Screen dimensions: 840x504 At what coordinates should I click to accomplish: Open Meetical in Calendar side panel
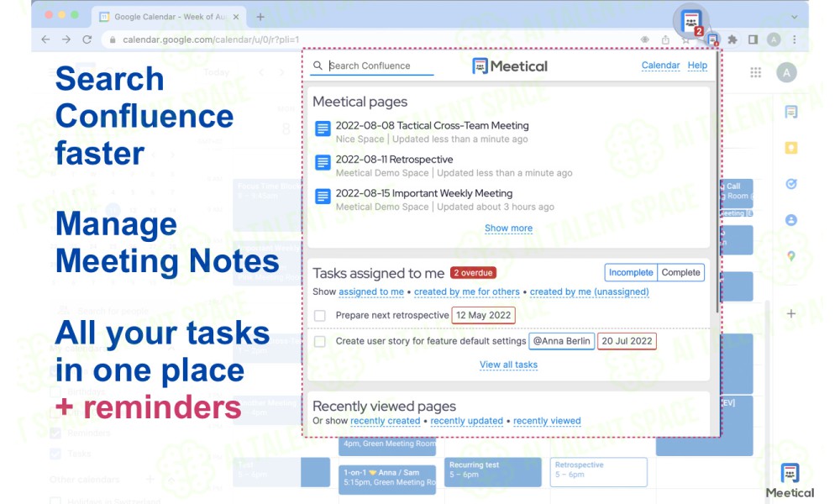tap(790, 112)
